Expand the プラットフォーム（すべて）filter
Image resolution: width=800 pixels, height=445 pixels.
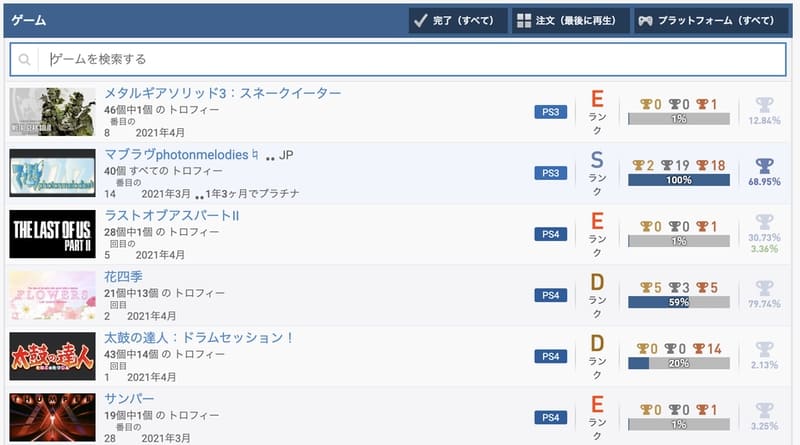pos(706,20)
